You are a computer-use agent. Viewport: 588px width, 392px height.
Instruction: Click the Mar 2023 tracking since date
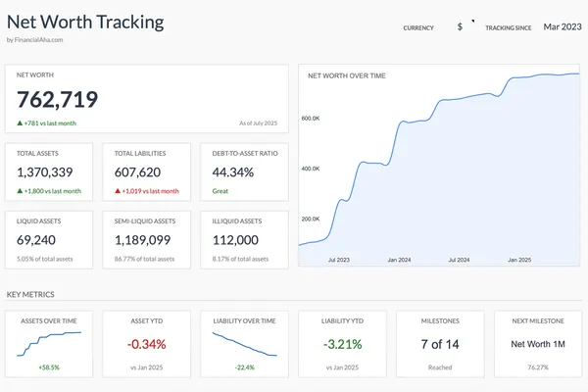point(563,26)
